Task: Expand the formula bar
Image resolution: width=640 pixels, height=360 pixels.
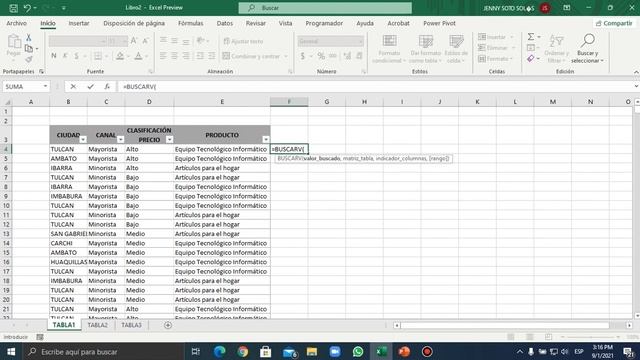Action: (636, 87)
